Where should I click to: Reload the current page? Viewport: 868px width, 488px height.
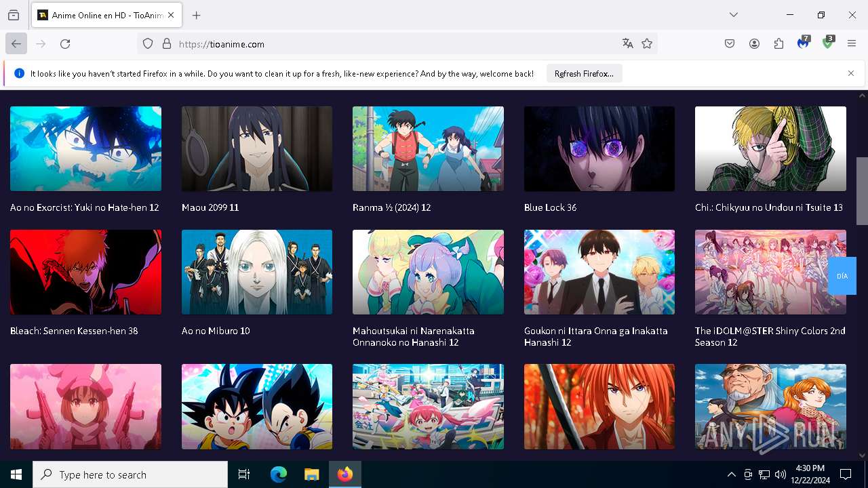pyautogui.click(x=65, y=43)
